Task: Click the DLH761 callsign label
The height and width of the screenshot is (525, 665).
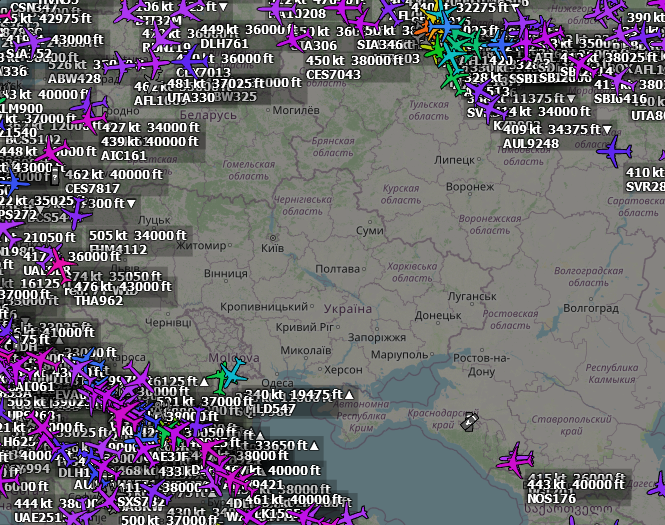Action: click(x=224, y=44)
